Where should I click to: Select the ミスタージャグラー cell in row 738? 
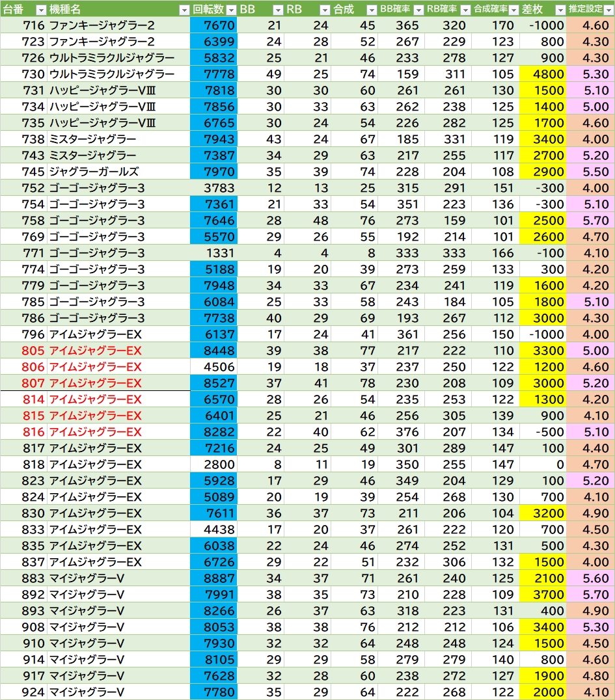[118, 139]
